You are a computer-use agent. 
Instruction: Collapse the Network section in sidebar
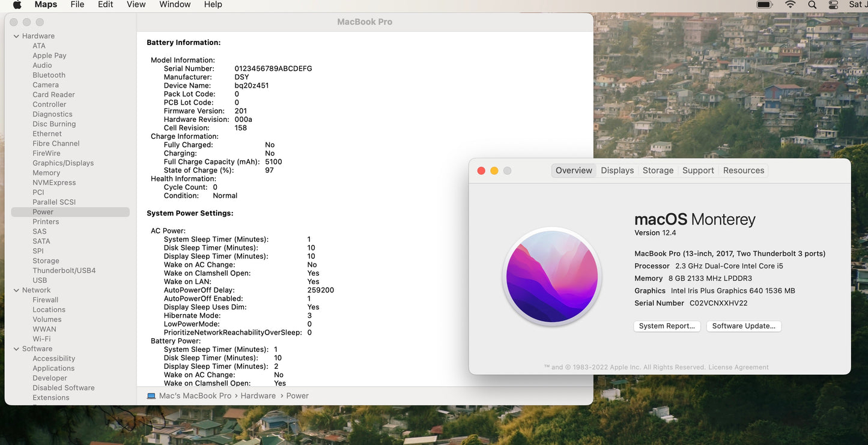[16, 290]
